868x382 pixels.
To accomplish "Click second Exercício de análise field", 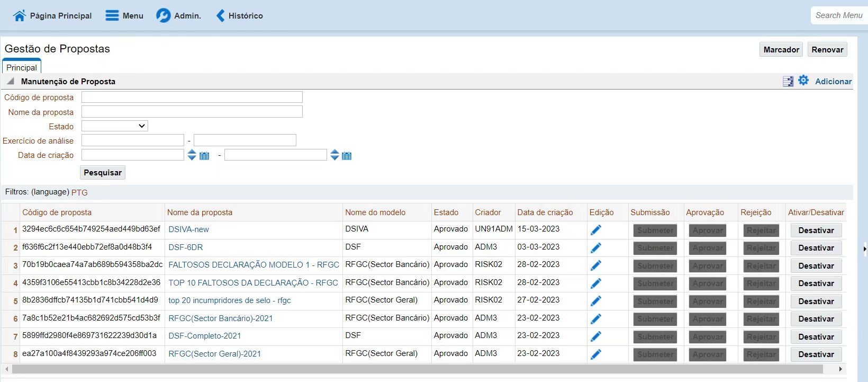I will tap(245, 140).
